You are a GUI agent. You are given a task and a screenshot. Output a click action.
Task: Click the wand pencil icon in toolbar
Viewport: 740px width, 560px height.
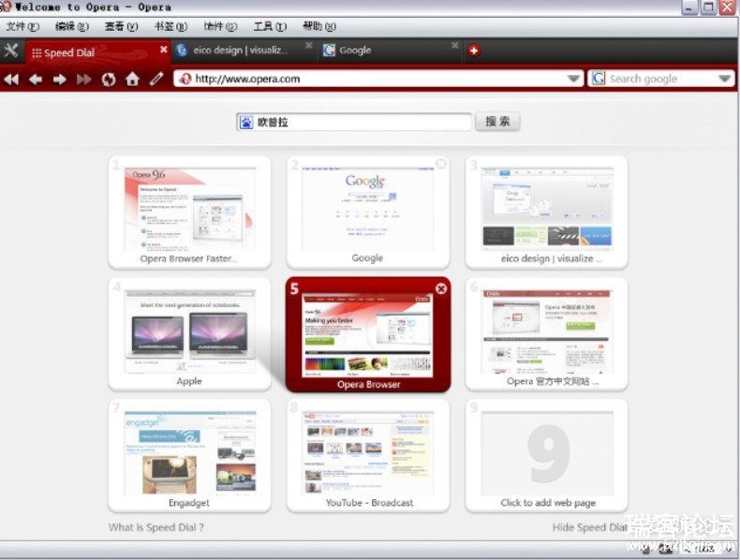click(156, 79)
